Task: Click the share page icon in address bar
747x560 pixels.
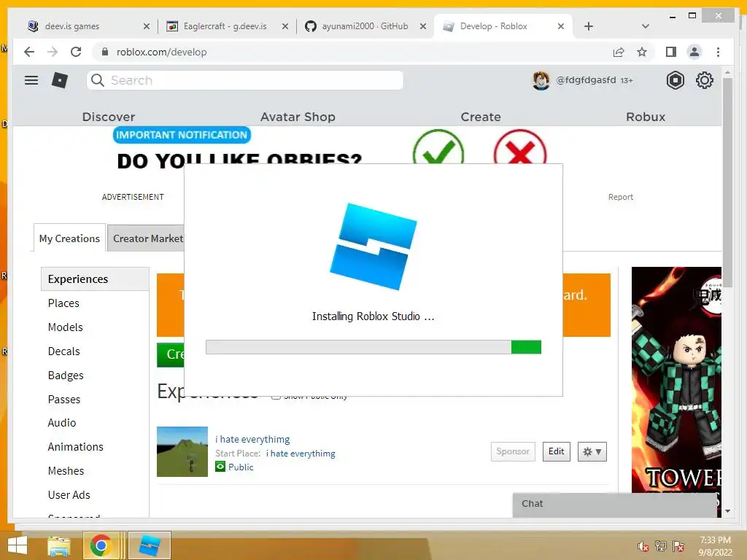Action: [x=619, y=52]
